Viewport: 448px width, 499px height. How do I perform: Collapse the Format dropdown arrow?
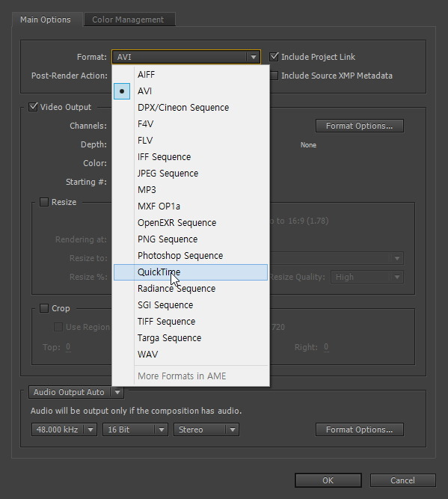coord(254,57)
